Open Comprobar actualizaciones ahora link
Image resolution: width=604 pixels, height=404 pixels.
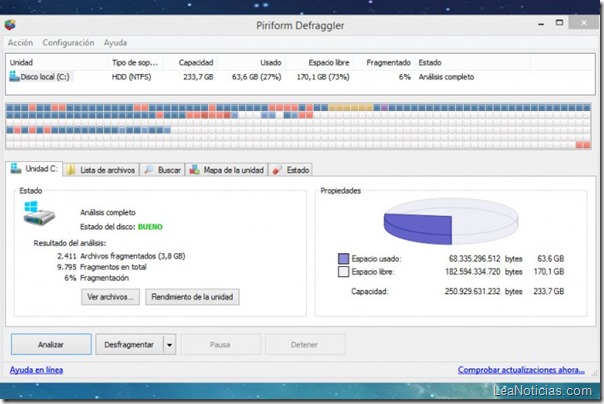pyautogui.click(x=521, y=370)
